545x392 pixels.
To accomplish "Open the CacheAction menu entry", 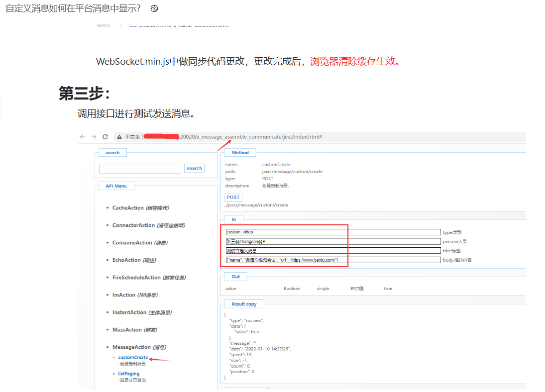I will pos(140,208).
